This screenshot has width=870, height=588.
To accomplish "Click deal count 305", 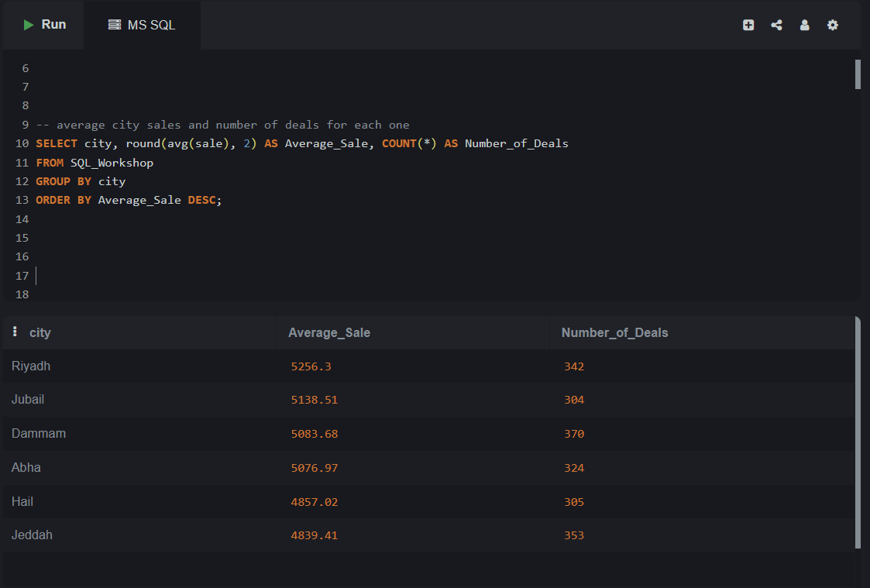I will [x=574, y=502].
